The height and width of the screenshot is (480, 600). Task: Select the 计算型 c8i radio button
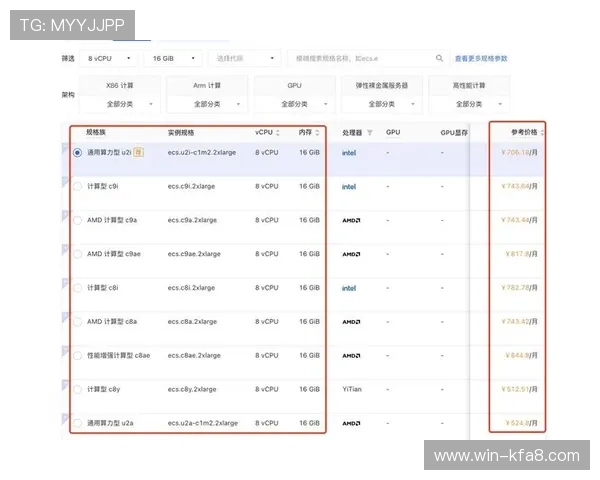click(77, 288)
